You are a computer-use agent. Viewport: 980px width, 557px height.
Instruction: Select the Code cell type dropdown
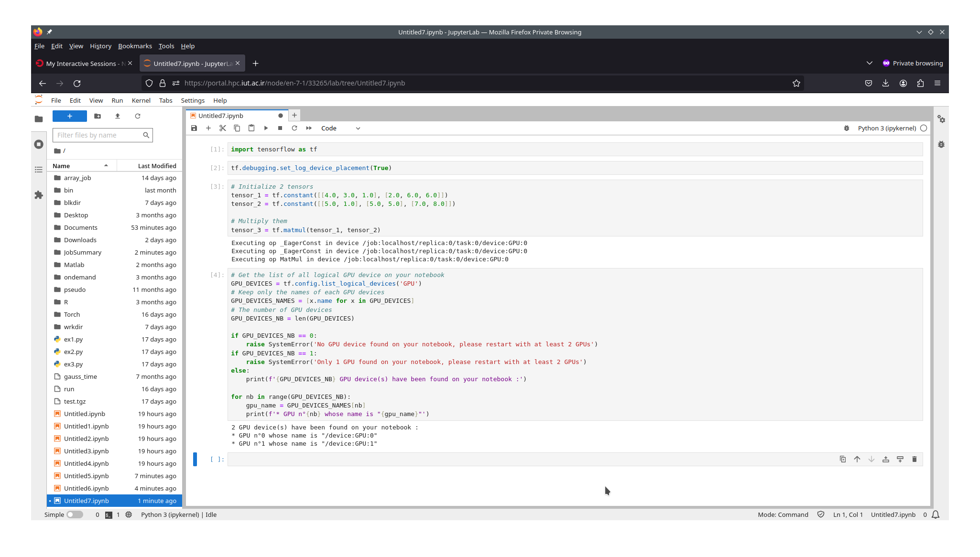[340, 128]
